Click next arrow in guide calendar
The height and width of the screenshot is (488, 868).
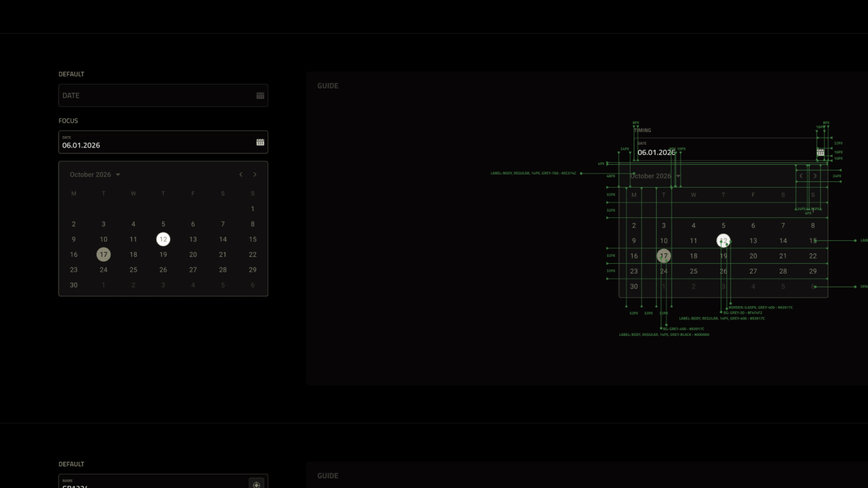(x=815, y=176)
